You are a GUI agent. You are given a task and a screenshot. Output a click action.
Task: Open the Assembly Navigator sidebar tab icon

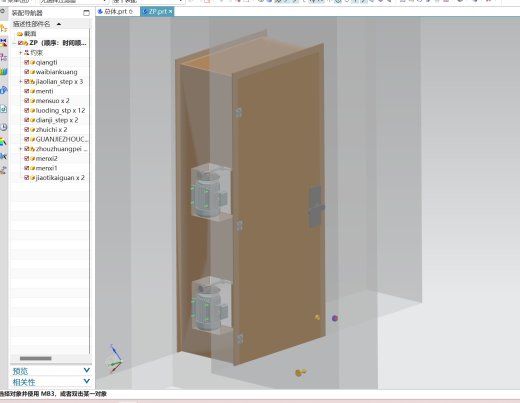pos(3,28)
